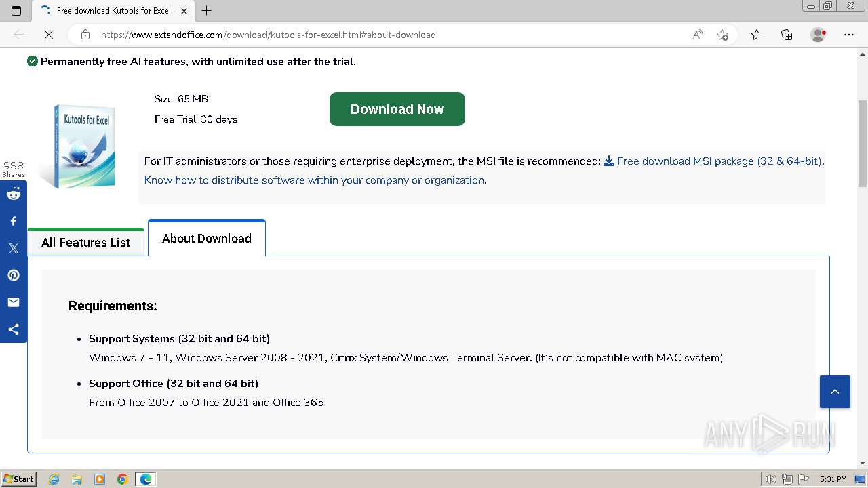Open the Favorites list
The width and height of the screenshot is (868, 488).
click(x=757, y=35)
